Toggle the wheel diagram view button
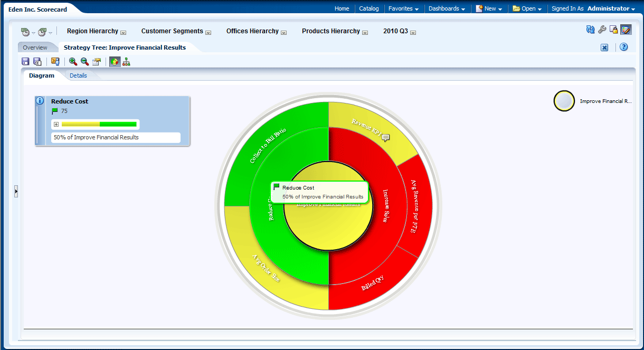This screenshot has height=350, width=644. click(x=114, y=62)
